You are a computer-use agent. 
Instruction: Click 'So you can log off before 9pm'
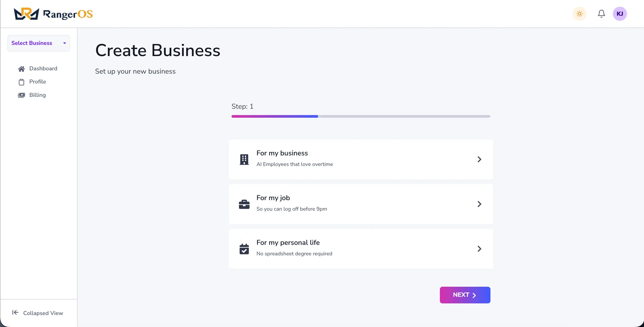[291, 209]
